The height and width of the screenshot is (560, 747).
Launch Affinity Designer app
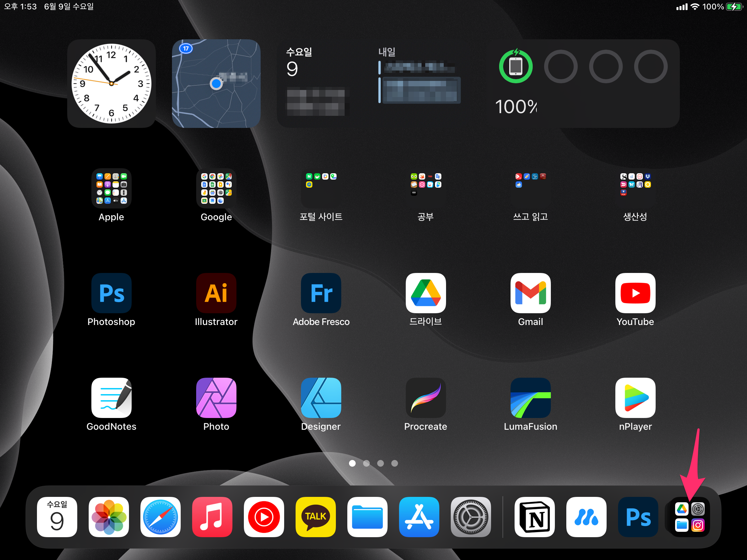click(321, 397)
